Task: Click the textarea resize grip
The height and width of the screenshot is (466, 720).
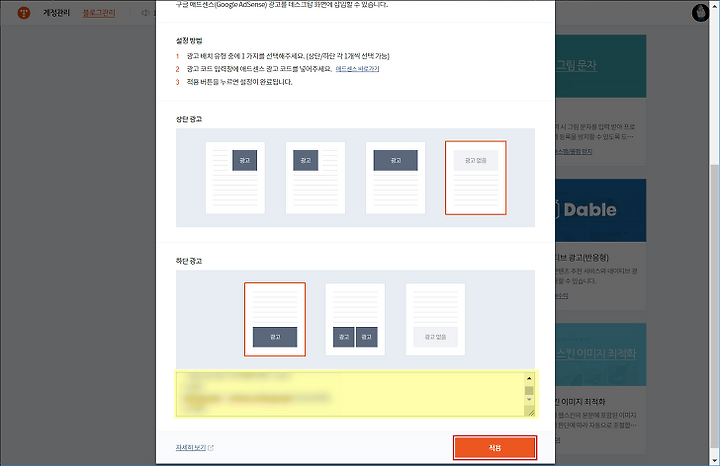Action: (x=531, y=412)
